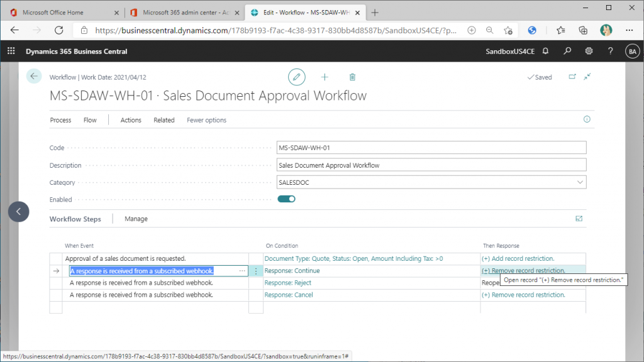
Task: Click Fewer options
Action: click(x=206, y=120)
